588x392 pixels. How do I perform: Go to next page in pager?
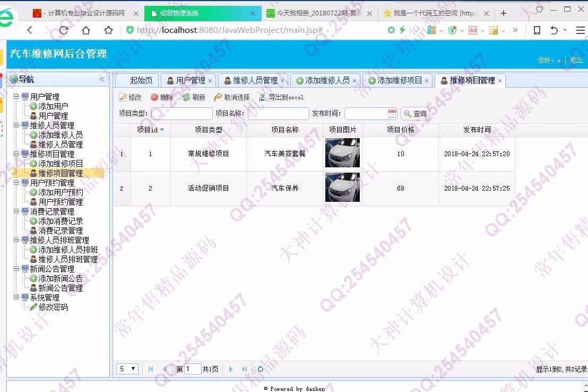(x=231, y=369)
